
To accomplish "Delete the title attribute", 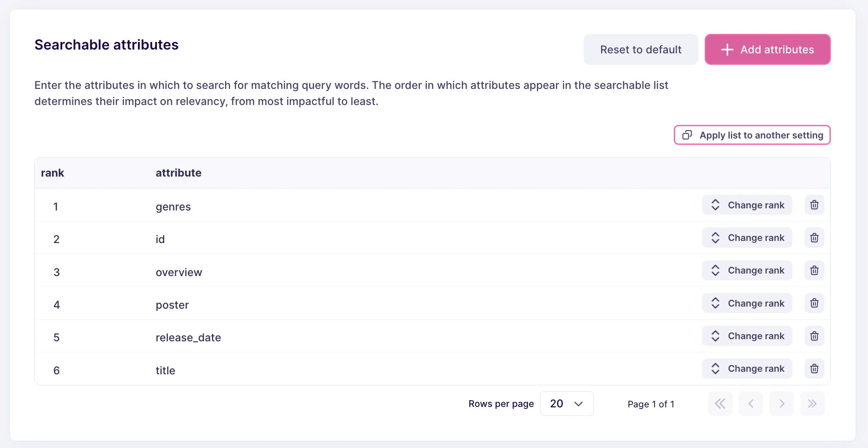I will click(x=814, y=368).
